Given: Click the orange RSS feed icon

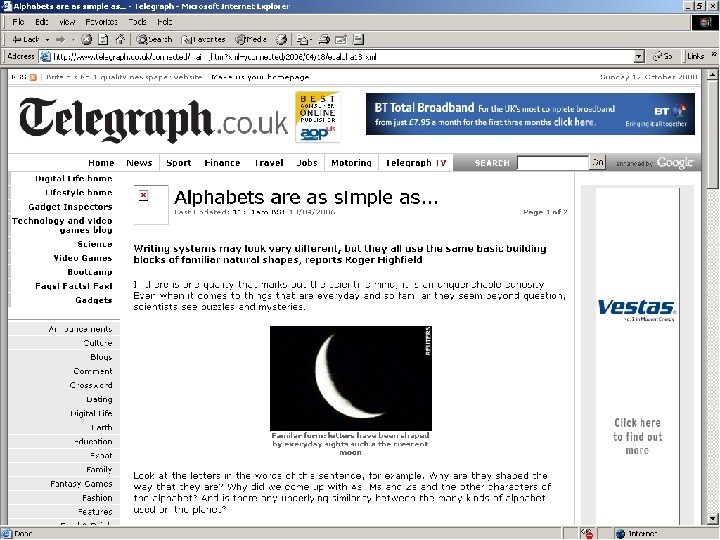Looking at the screenshot, I should [x=33, y=77].
